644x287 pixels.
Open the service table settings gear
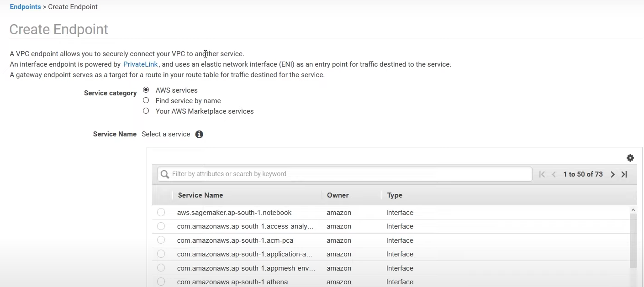pyautogui.click(x=630, y=158)
